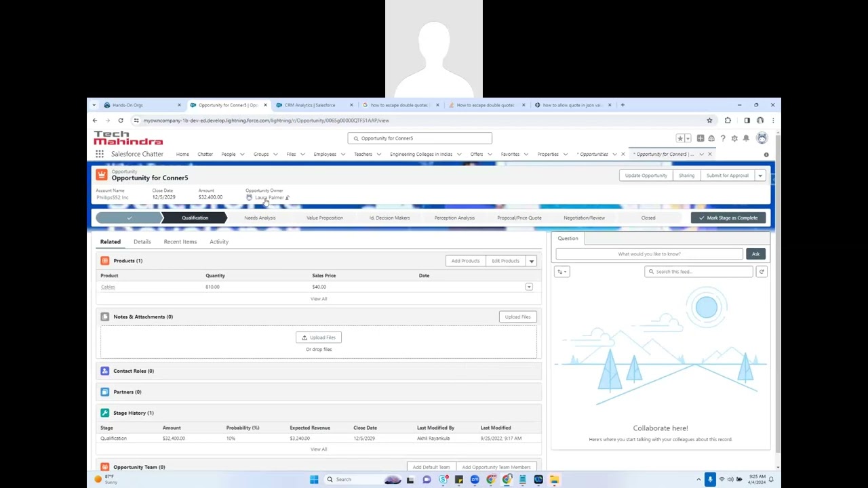Select the Question tab in Chatter publisher

coord(568,239)
